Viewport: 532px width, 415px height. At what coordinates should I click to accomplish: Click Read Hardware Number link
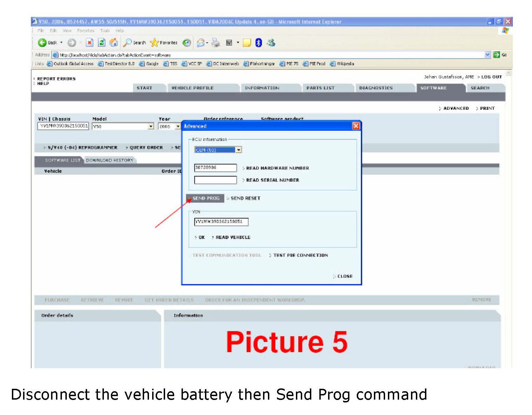[277, 168]
